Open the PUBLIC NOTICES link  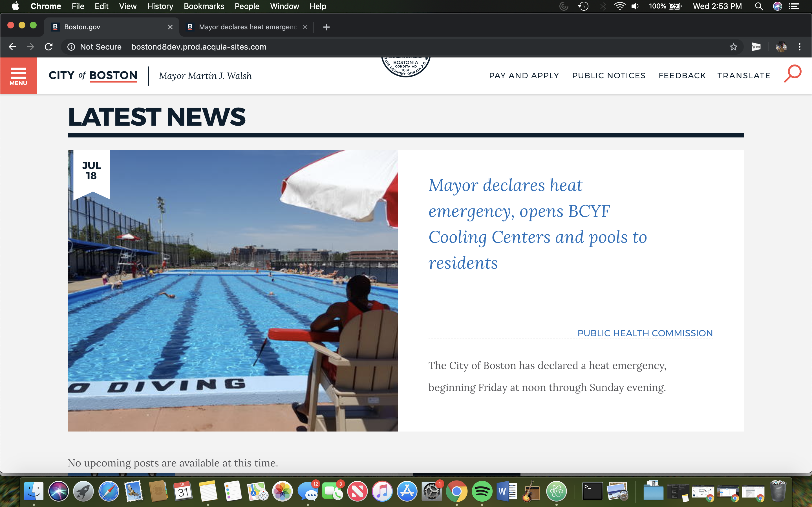pyautogui.click(x=608, y=76)
